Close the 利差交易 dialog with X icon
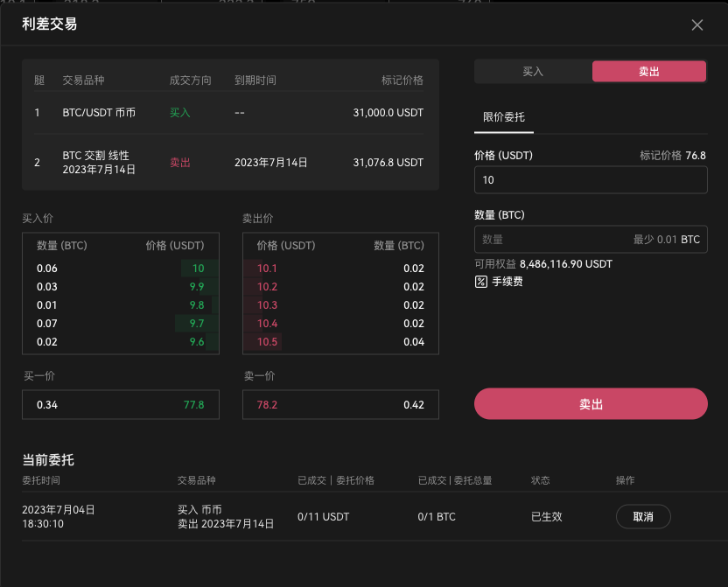This screenshot has width=728, height=587. [696, 24]
